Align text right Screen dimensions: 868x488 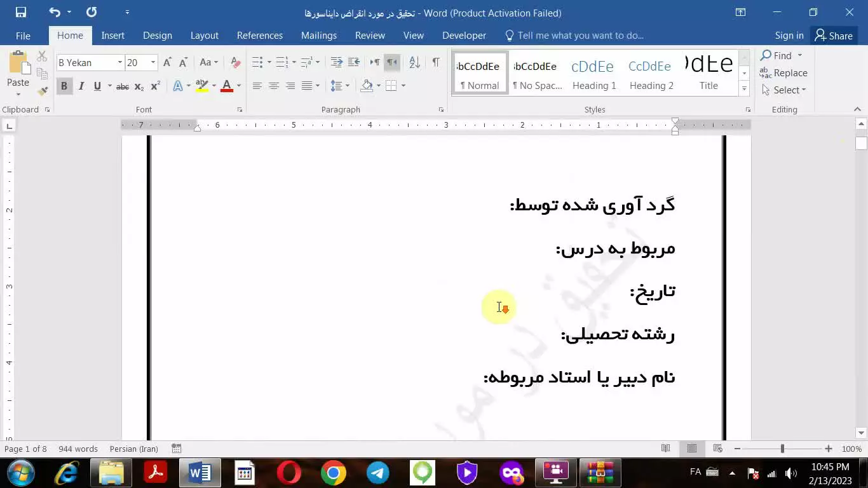pos(290,86)
